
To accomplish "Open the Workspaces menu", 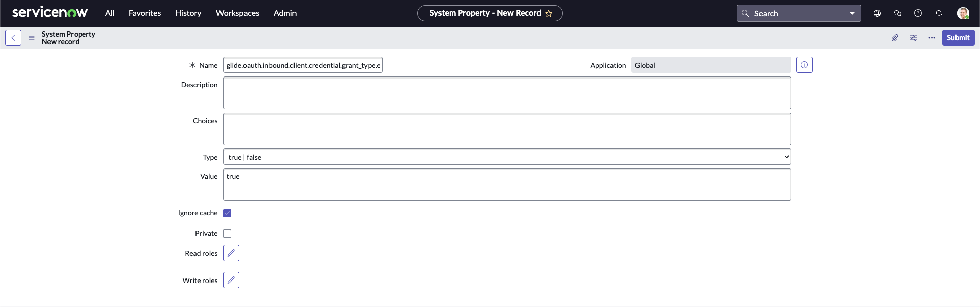I will 237,13.
